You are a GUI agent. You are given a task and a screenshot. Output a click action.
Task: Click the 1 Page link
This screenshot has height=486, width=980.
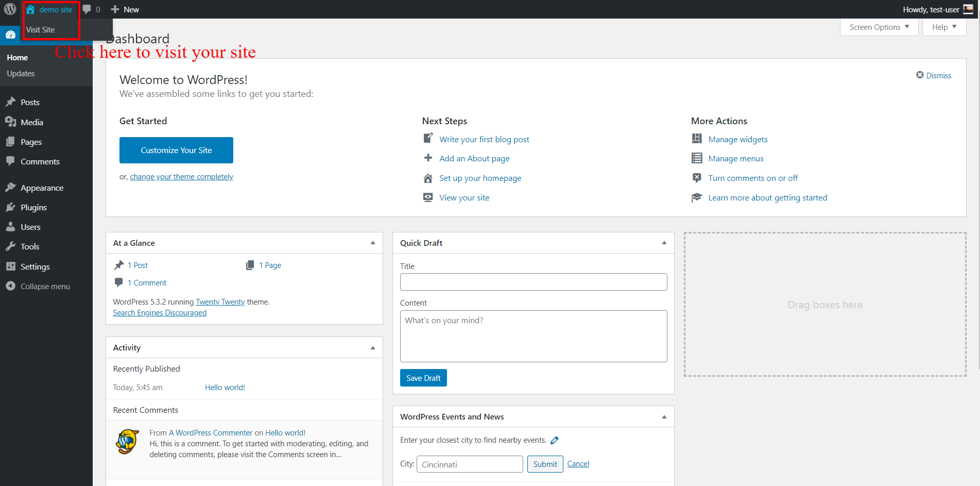270,265
